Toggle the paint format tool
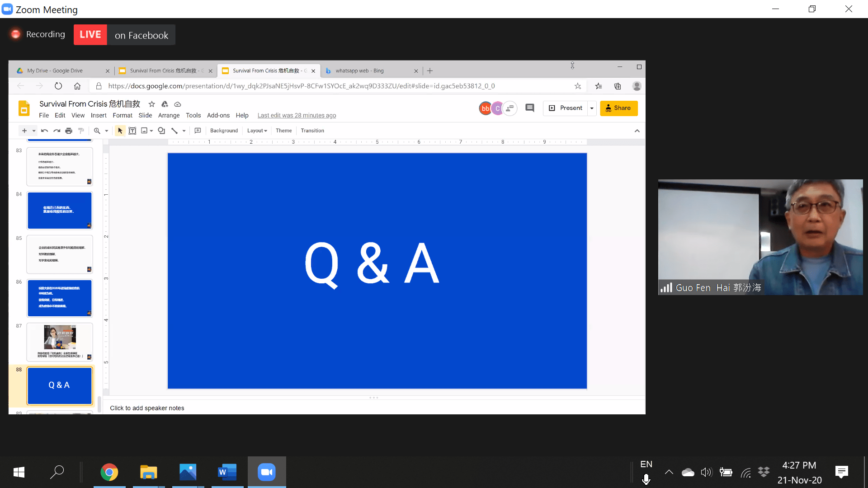 click(x=81, y=131)
